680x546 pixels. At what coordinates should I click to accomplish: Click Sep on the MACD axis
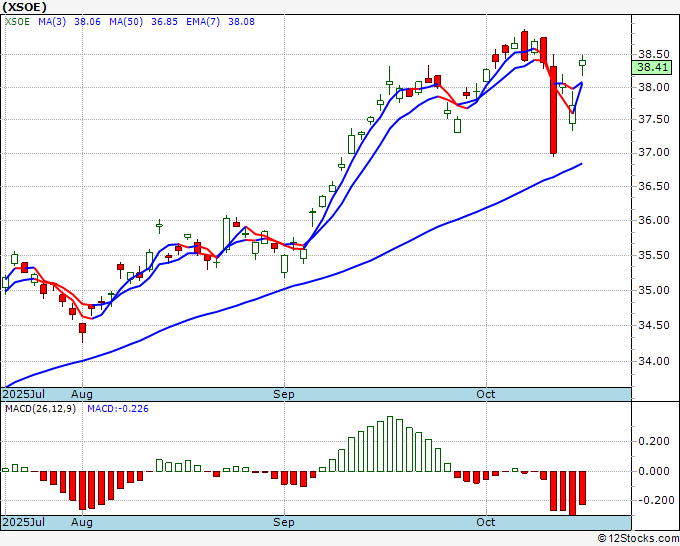[x=284, y=522]
